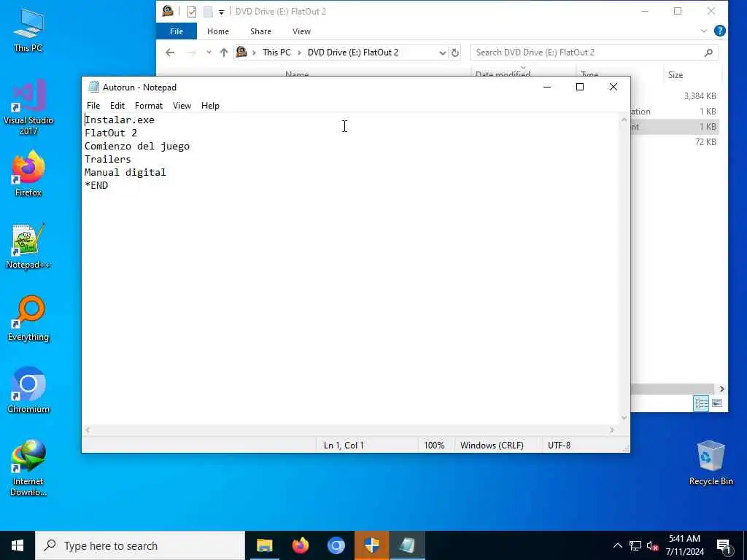Select the Internet Download Manager desktop shortcut
Screen dimensions: 747x560
coord(28,468)
